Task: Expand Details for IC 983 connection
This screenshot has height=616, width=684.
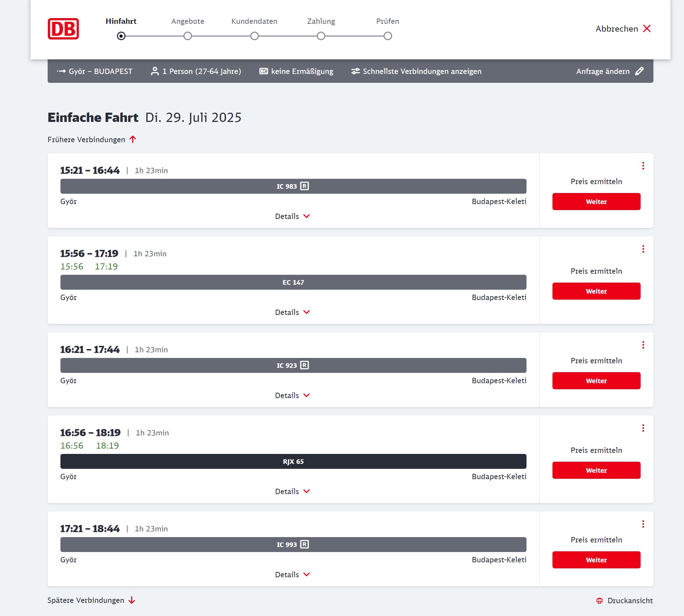Action: point(293,216)
